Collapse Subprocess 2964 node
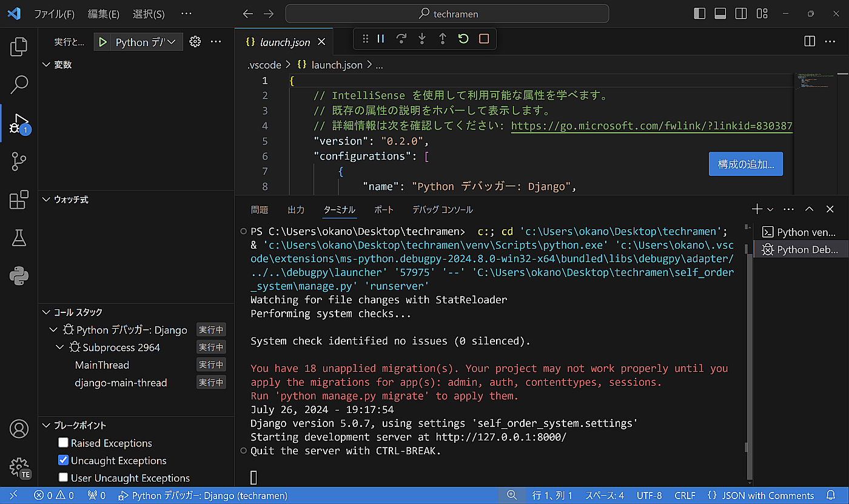 [x=59, y=348]
